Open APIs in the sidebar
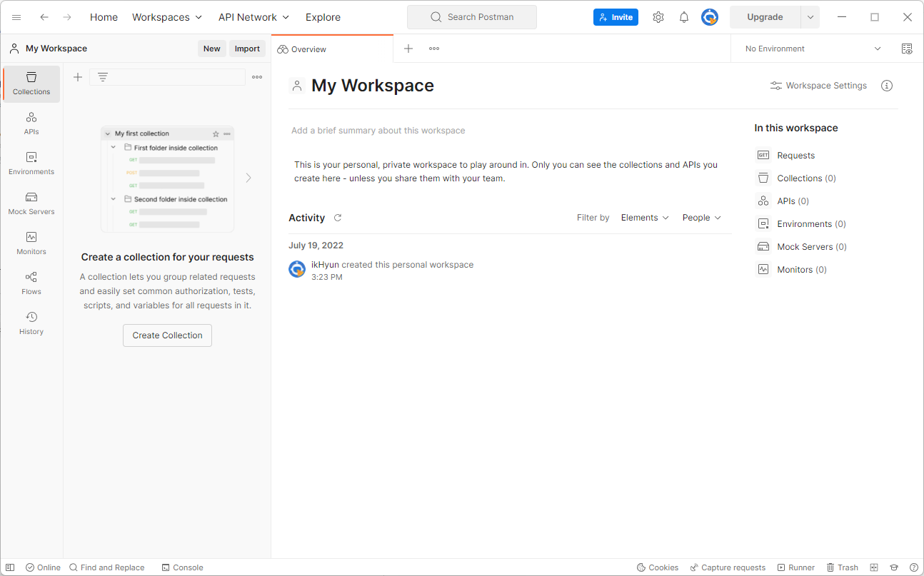Viewport: 924px width, 576px height. pos(31,123)
